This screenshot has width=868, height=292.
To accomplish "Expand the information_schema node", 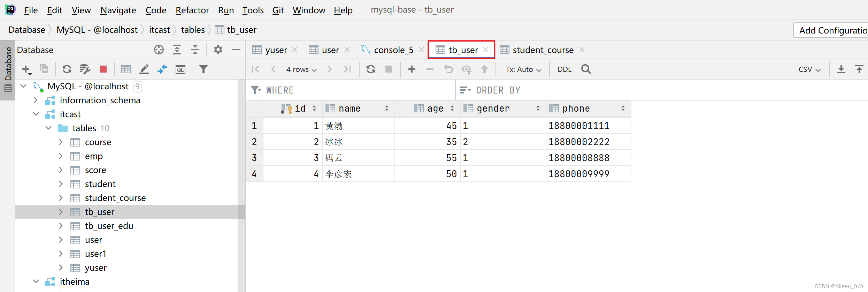I will point(36,100).
